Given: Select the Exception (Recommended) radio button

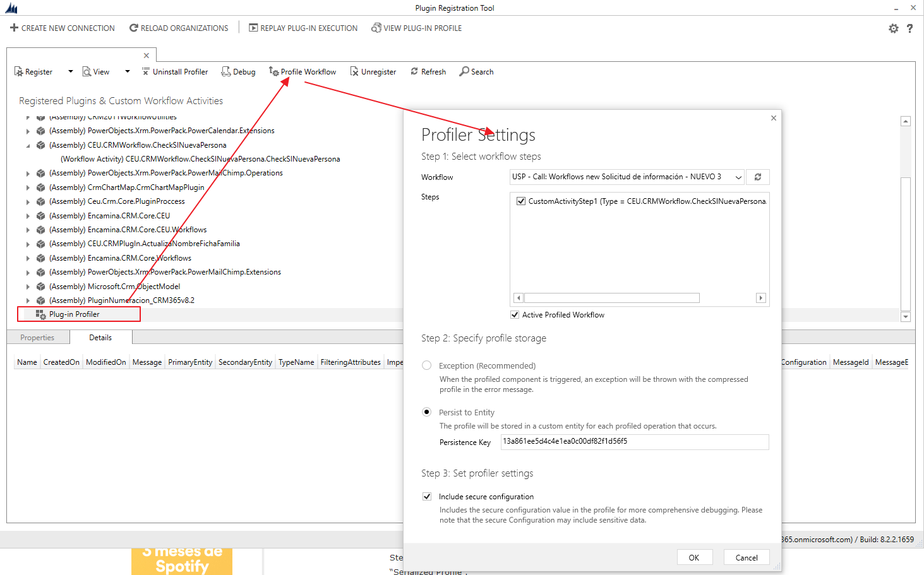Looking at the screenshot, I should (x=427, y=365).
